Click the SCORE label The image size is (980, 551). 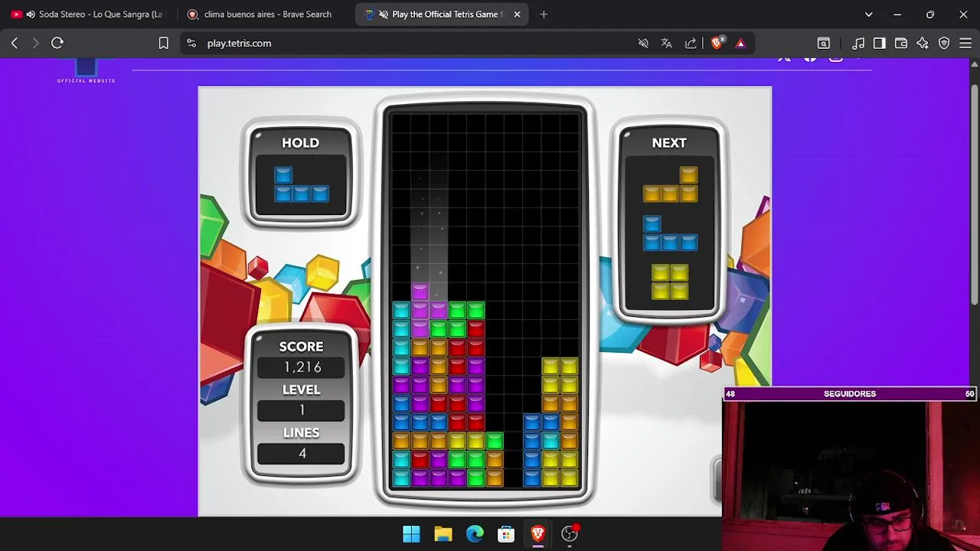(301, 347)
